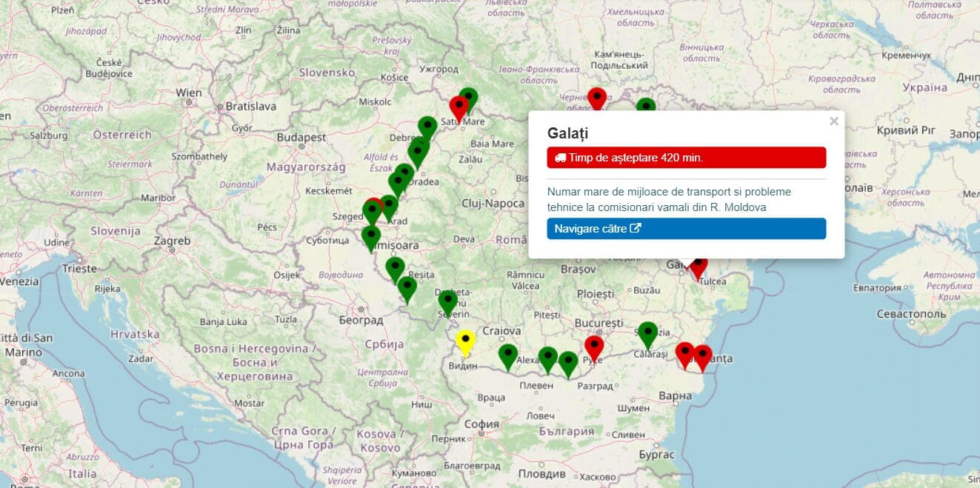Select the red marker at Ruse
980x488 pixels.
pos(594,347)
